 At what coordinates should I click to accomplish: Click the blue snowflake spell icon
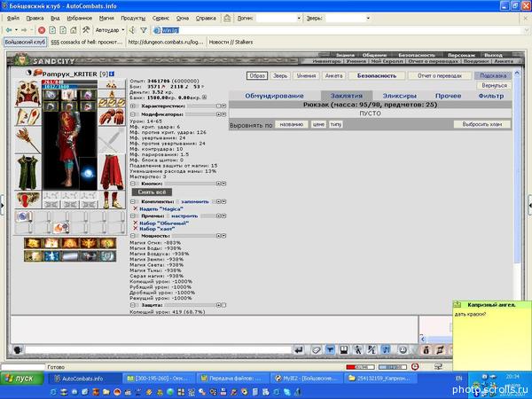51,256
